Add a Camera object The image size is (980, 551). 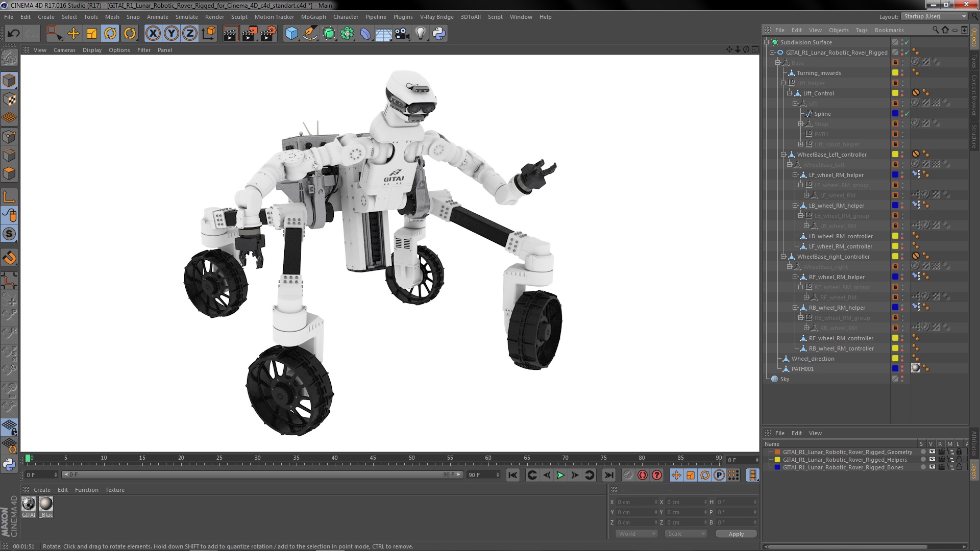pyautogui.click(x=402, y=34)
